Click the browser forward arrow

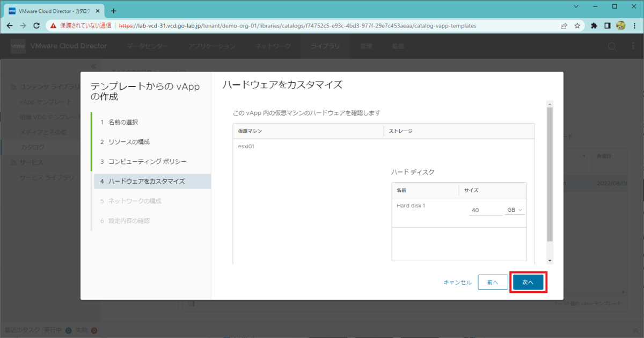coord(23,25)
